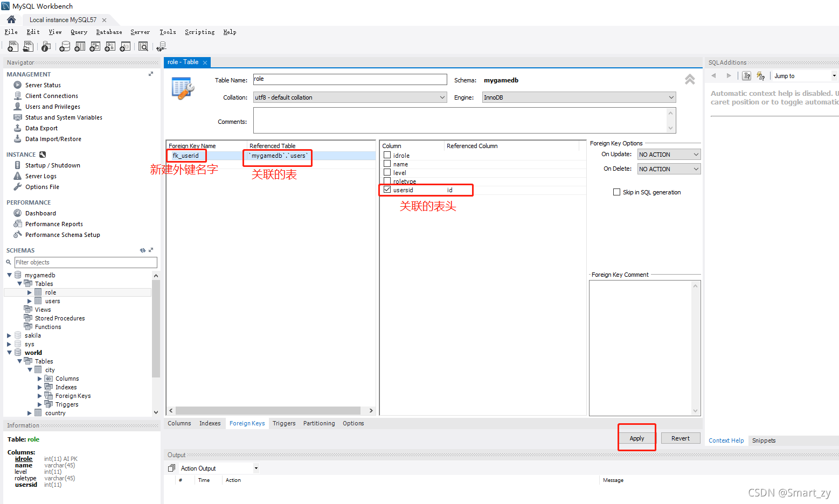Collapse the mygamedb schema tree
Screen dimensions: 839x504
tap(9, 275)
